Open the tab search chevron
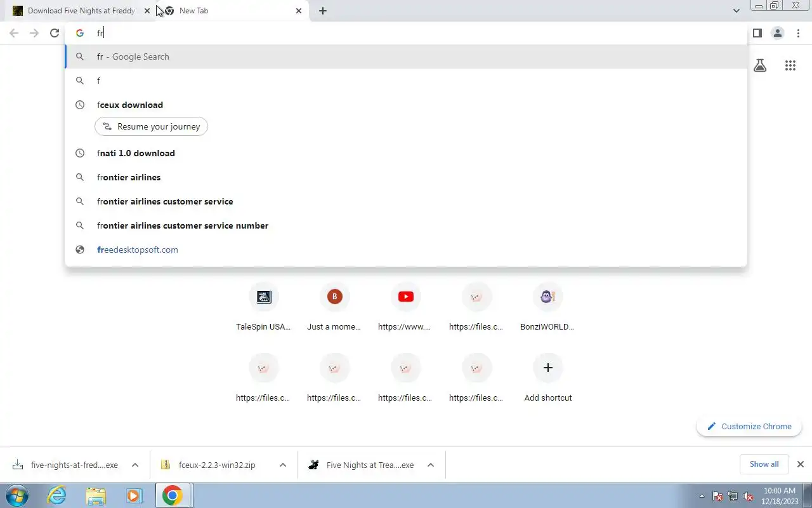Image resolution: width=812 pixels, height=508 pixels. pyautogui.click(x=736, y=11)
